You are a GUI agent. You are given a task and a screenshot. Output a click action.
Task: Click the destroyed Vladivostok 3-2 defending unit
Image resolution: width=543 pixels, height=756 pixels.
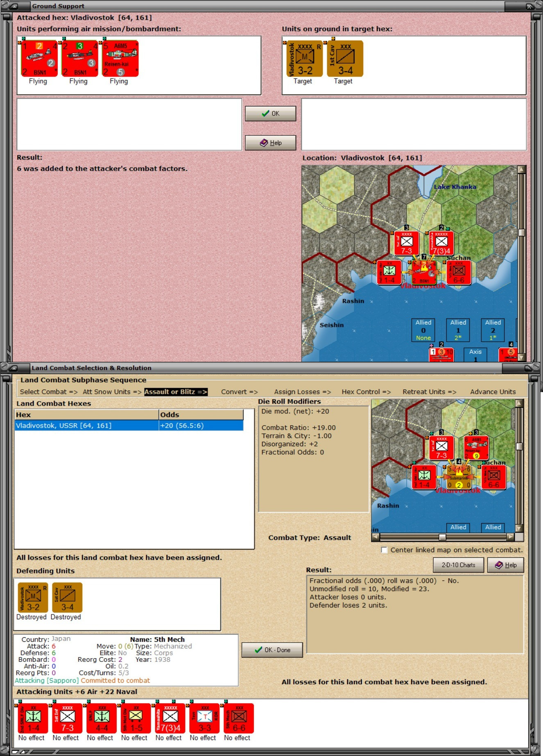tap(33, 598)
